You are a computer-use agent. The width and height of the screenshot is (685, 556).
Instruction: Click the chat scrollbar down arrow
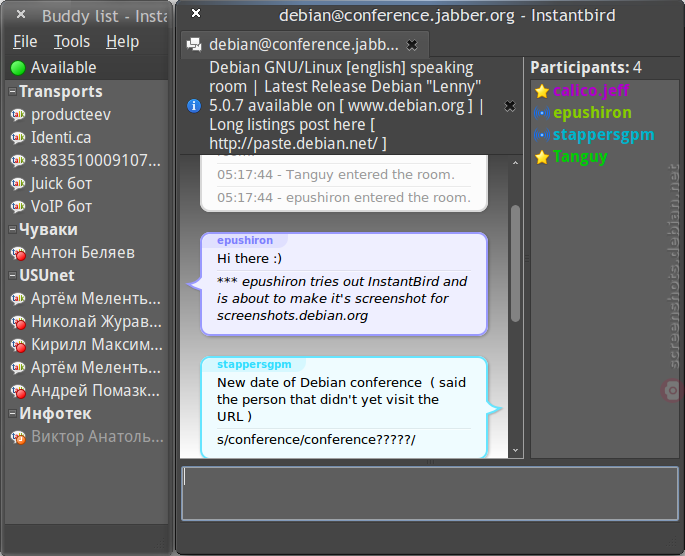coord(515,450)
